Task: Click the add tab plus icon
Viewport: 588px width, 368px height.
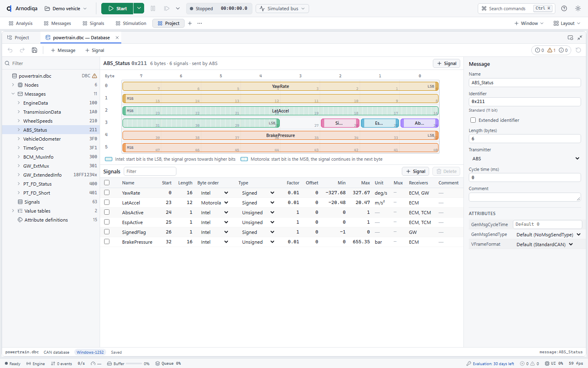Action: click(190, 23)
